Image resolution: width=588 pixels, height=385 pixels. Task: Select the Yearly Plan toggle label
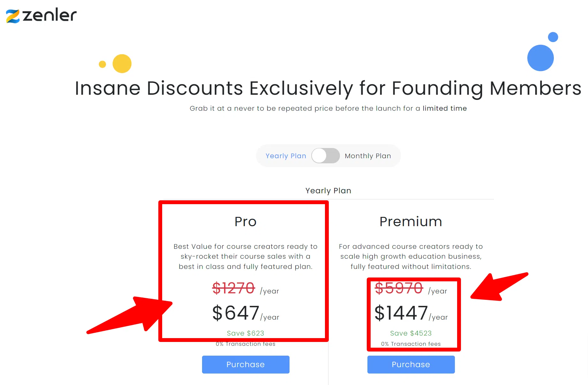pyautogui.click(x=286, y=156)
